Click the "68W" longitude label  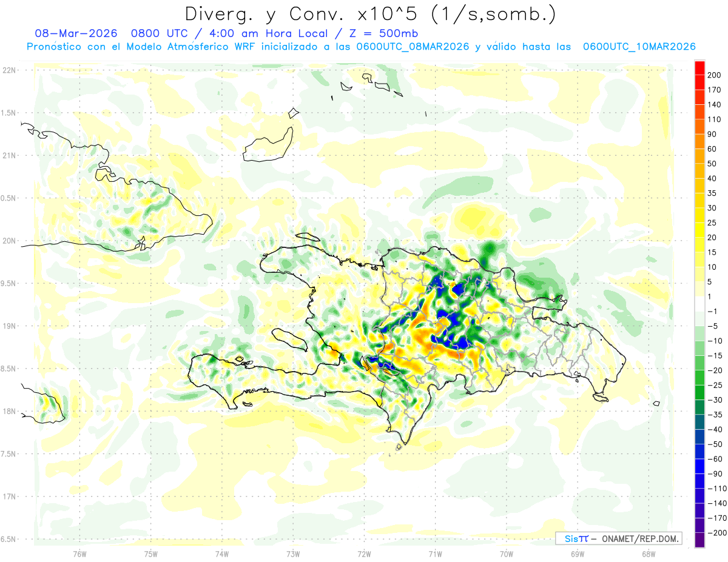tap(649, 554)
